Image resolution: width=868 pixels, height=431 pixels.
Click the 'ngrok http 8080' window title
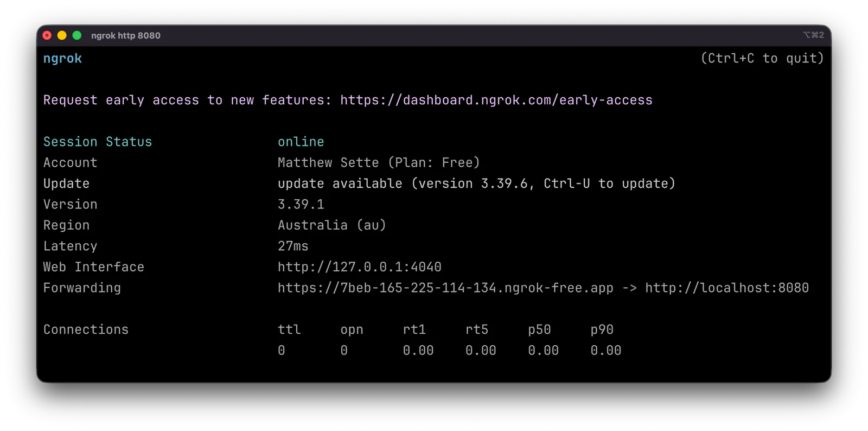click(x=126, y=35)
